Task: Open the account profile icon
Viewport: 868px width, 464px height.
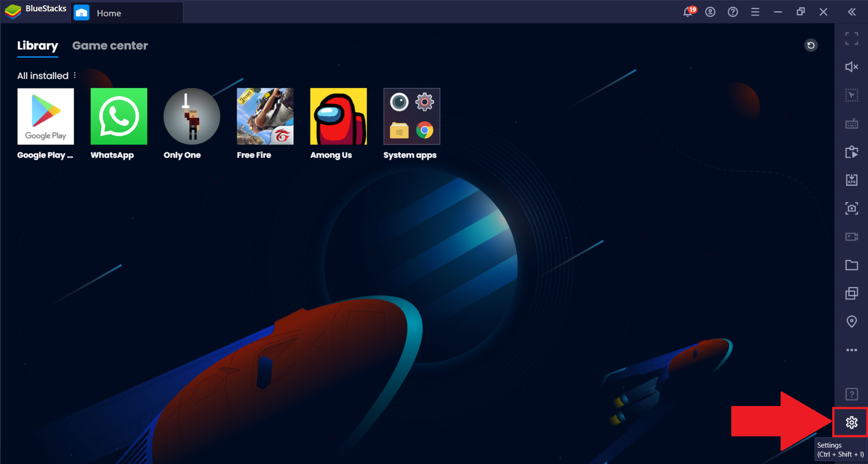Action: point(710,12)
